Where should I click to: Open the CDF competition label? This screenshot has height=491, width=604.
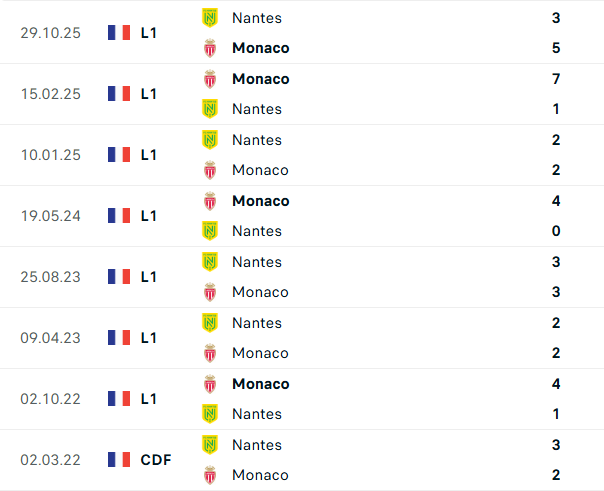point(155,460)
